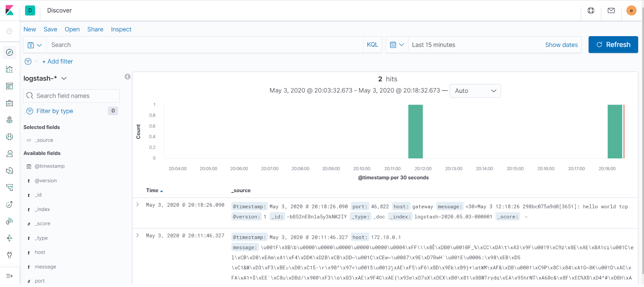
Task: Click the filter options icon beside Add filter
Action: 28,61
